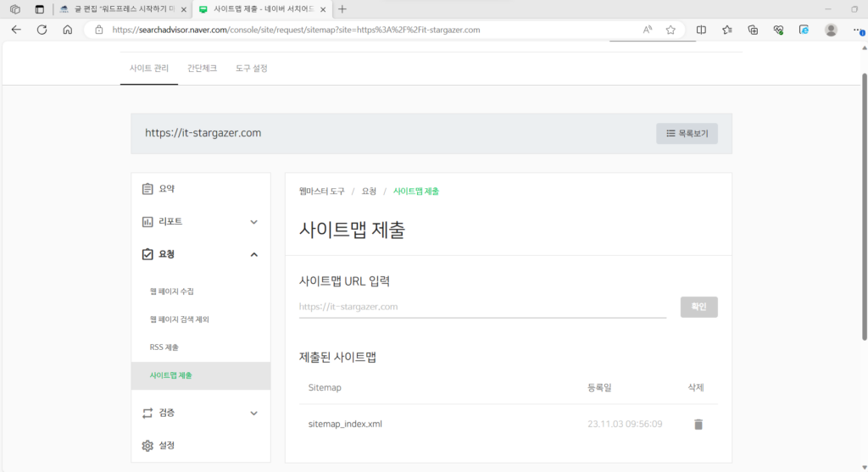Open the 간단체크 tab
Screen dimensions: 868x472
pyautogui.click(x=202, y=68)
